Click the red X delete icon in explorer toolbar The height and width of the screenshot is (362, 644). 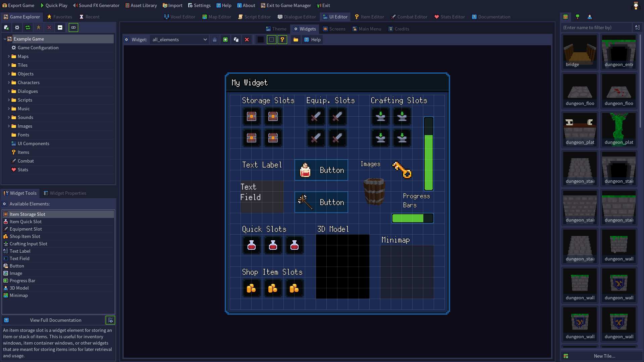(49, 27)
